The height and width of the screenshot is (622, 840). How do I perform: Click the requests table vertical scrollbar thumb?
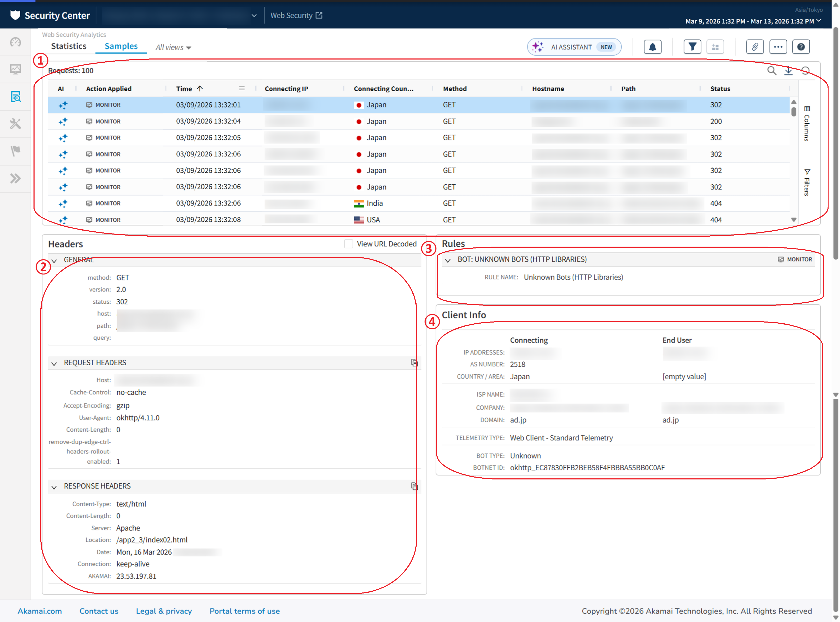[793, 112]
